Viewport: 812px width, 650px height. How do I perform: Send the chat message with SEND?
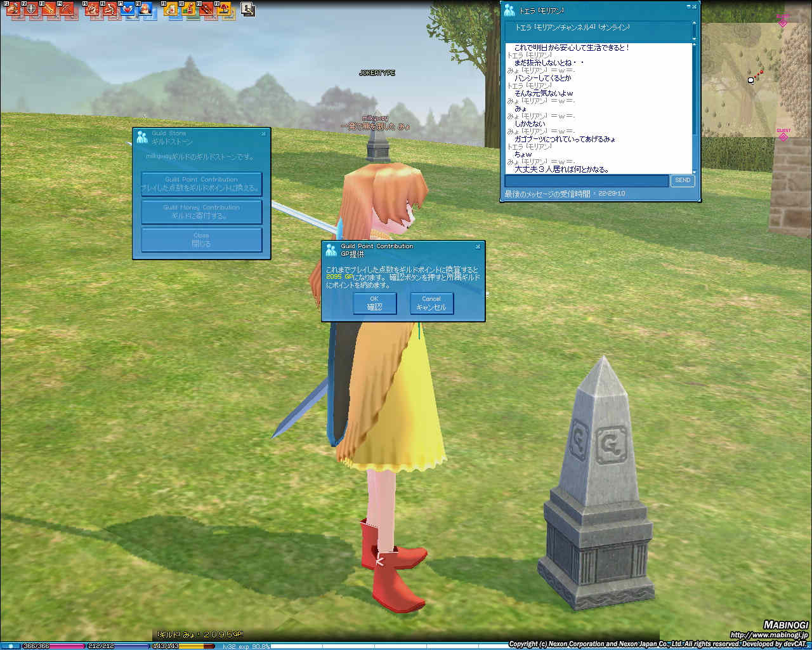pyautogui.click(x=683, y=180)
